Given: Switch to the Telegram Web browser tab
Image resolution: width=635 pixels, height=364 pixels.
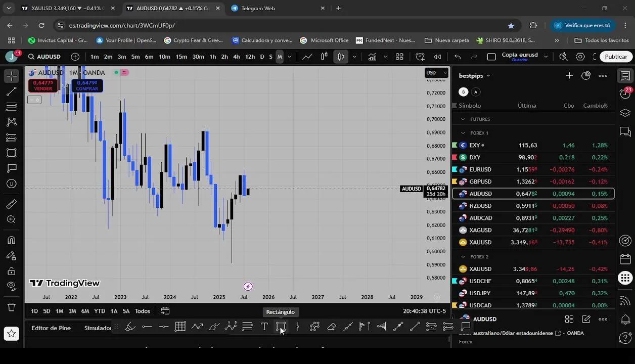Looking at the screenshot, I should click(x=277, y=8).
